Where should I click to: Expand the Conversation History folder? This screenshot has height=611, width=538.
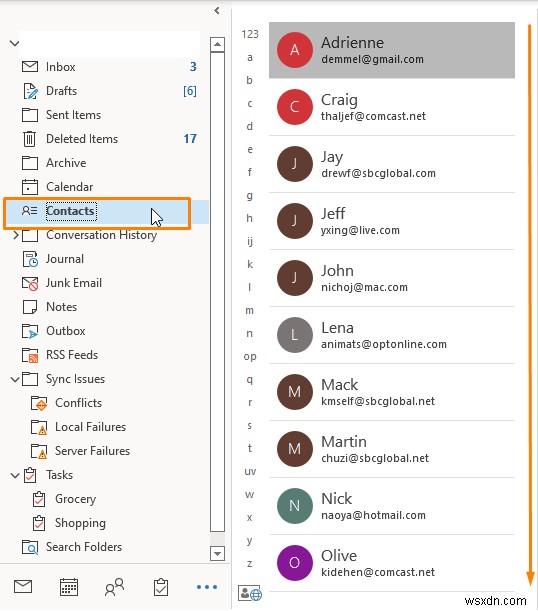coord(16,235)
